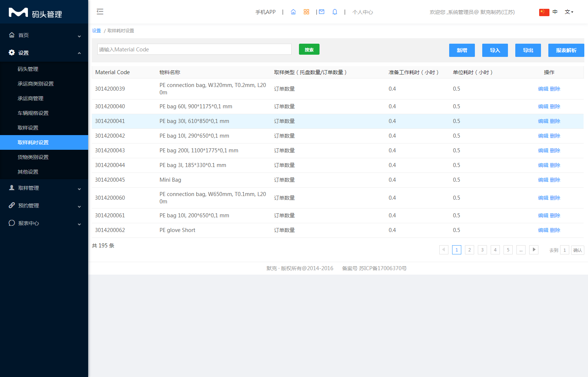Open the mail envelope icon
588x377 pixels.
pyautogui.click(x=322, y=12)
